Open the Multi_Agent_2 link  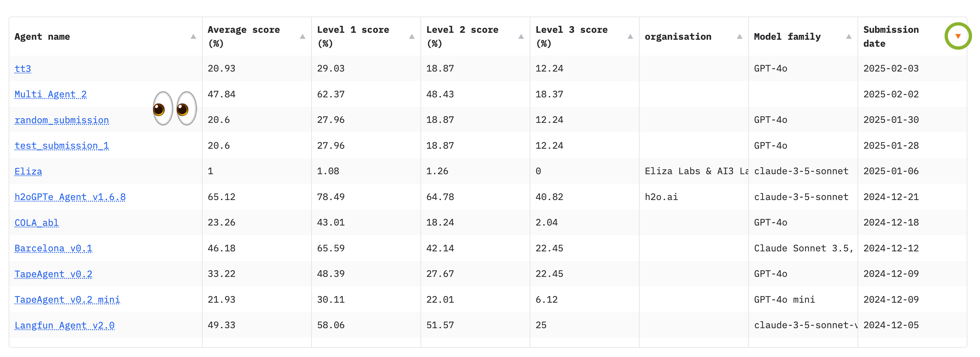pos(51,94)
